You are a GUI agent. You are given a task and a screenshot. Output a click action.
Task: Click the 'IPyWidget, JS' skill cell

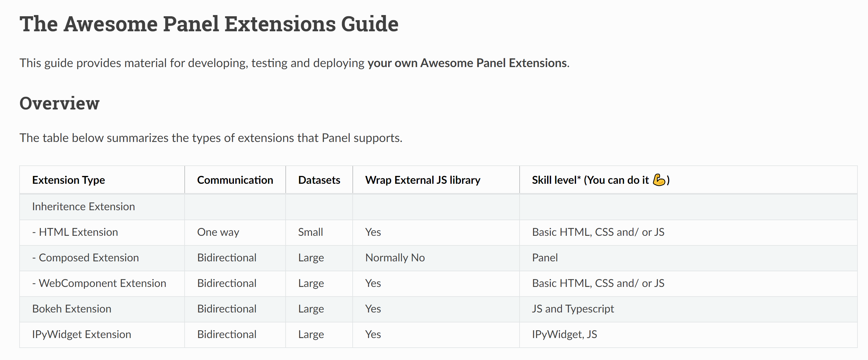point(564,334)
